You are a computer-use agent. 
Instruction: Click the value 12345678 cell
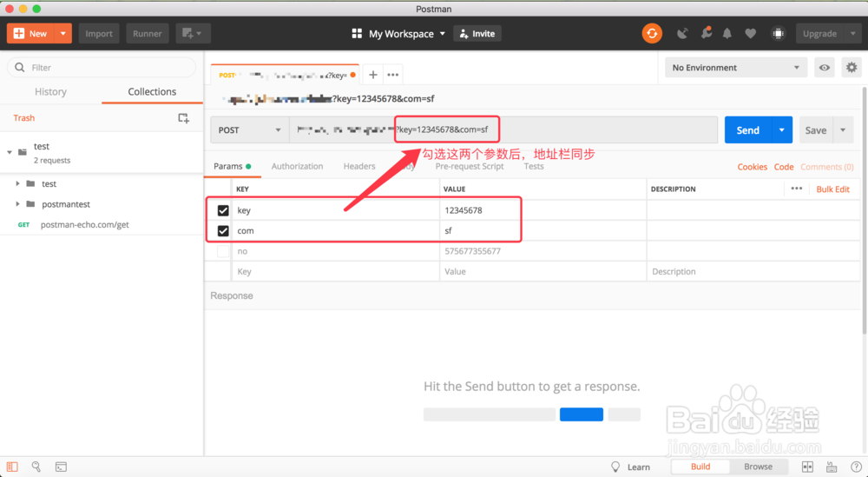click(x=543, y=210)
